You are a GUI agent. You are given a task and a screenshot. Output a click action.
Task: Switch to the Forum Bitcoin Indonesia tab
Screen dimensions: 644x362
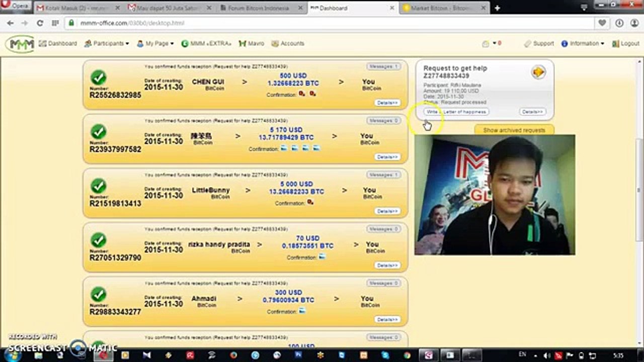tap(262, 8)
